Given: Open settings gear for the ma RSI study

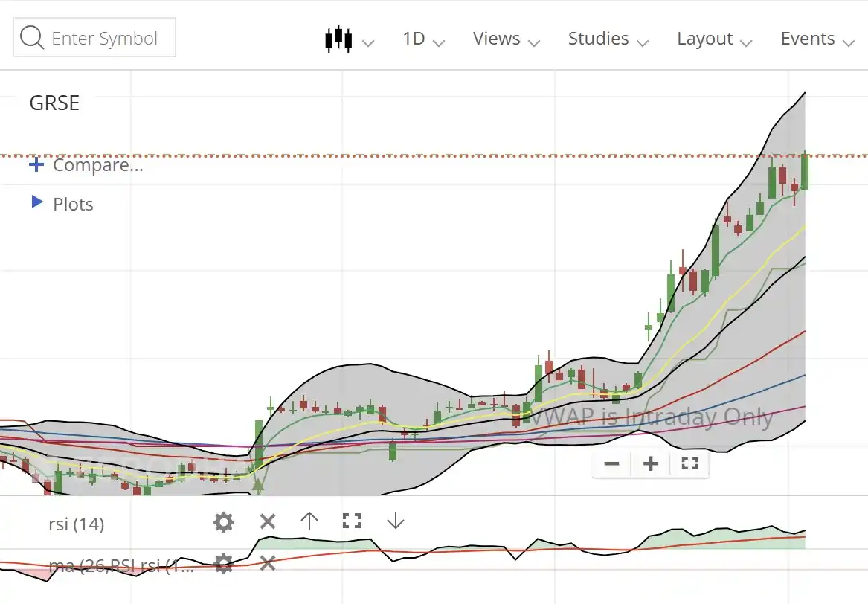Looking at the screenshot, I should 223,564.
